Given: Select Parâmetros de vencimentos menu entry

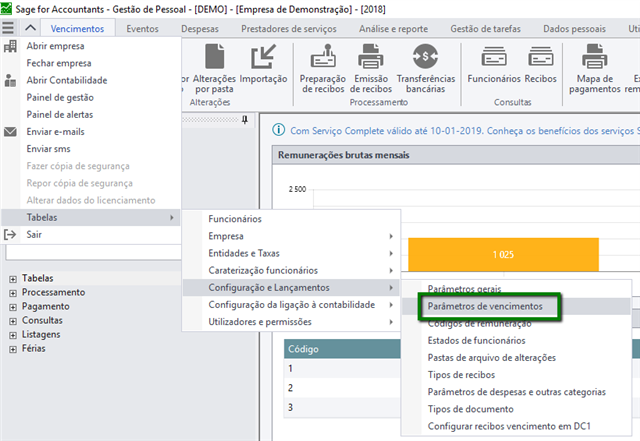Looking at the screenshot, I should click(485, 305).
